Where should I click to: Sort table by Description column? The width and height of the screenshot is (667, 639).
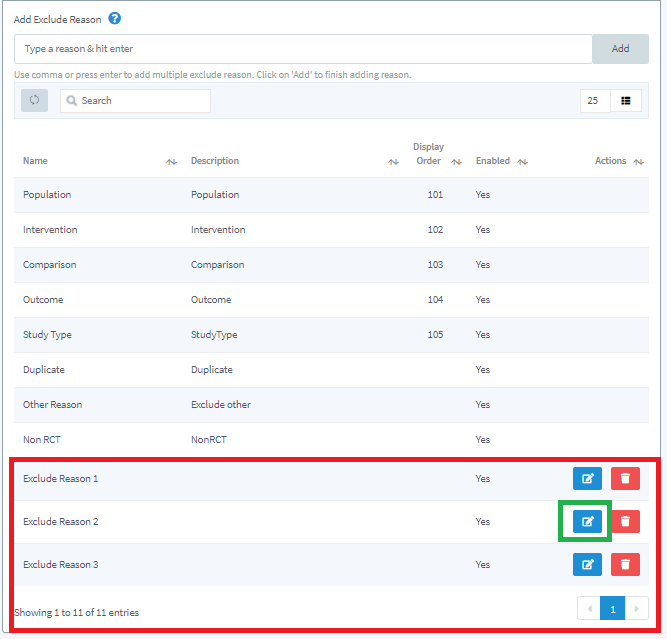point(393,162)
